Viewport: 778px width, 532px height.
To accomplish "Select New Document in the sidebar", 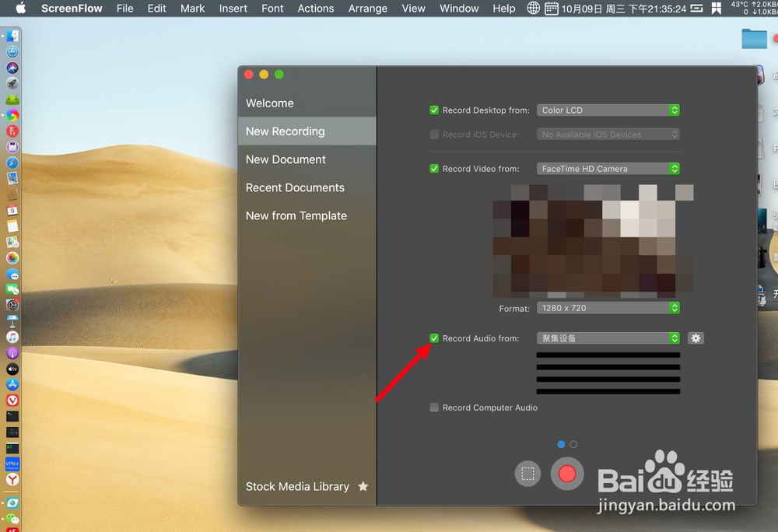I will point(307,159).
